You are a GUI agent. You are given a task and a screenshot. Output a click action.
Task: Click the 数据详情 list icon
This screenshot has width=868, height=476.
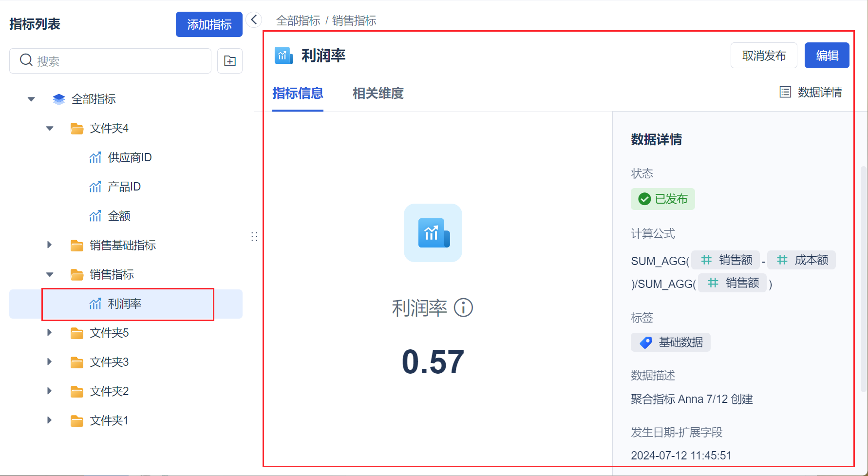pyautogui.click(x=785, y=92)
